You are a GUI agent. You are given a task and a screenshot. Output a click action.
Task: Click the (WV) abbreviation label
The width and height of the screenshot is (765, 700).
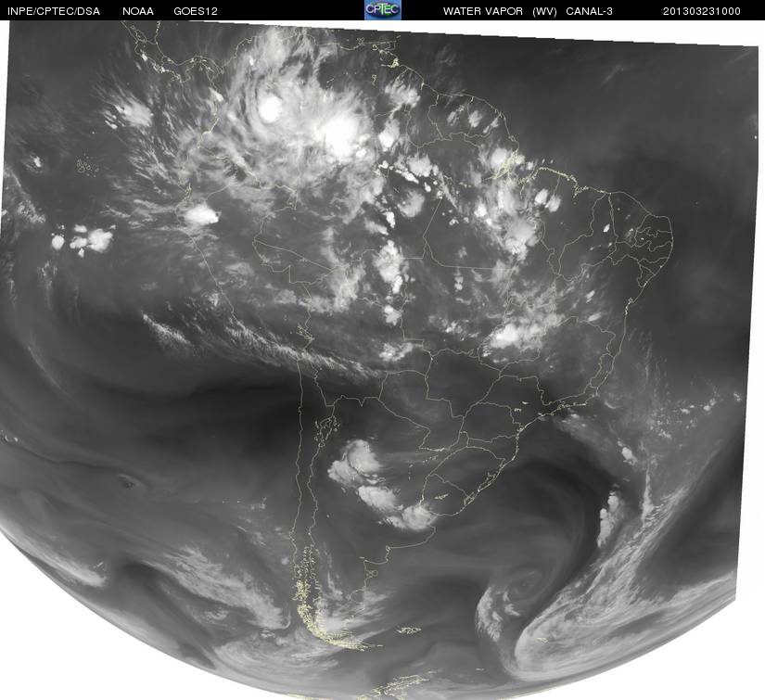pyautogui.click(x=544, y=11)
